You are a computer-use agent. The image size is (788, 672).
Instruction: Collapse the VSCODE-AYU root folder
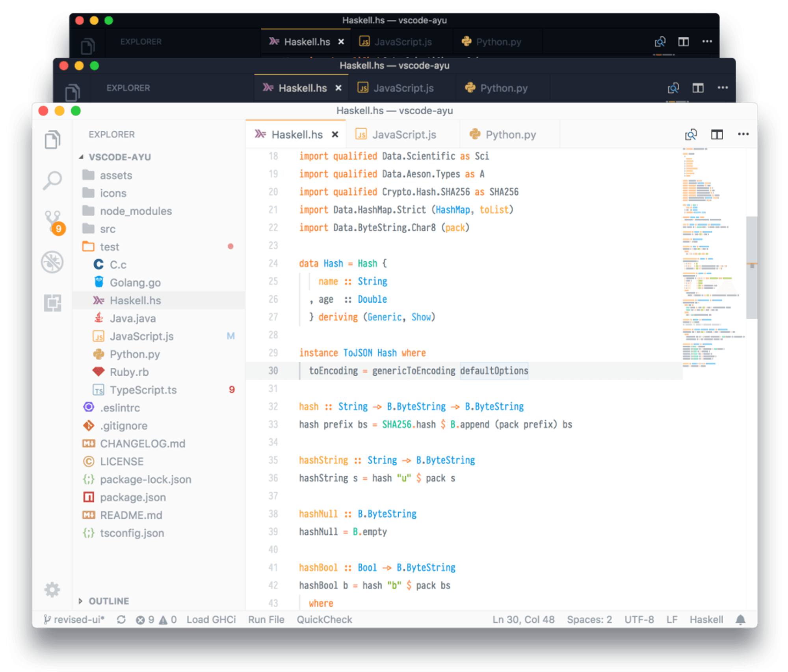[120, 157]
